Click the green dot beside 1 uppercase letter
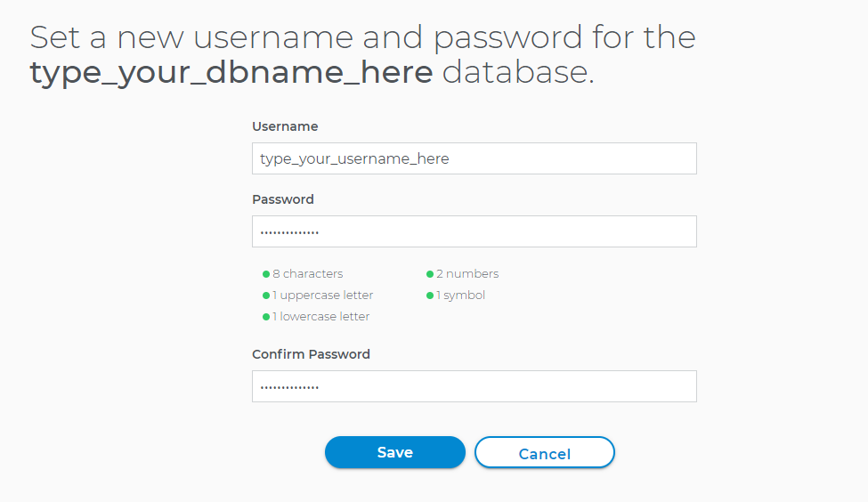The image size is (868, 502). (x=265, y=296)
